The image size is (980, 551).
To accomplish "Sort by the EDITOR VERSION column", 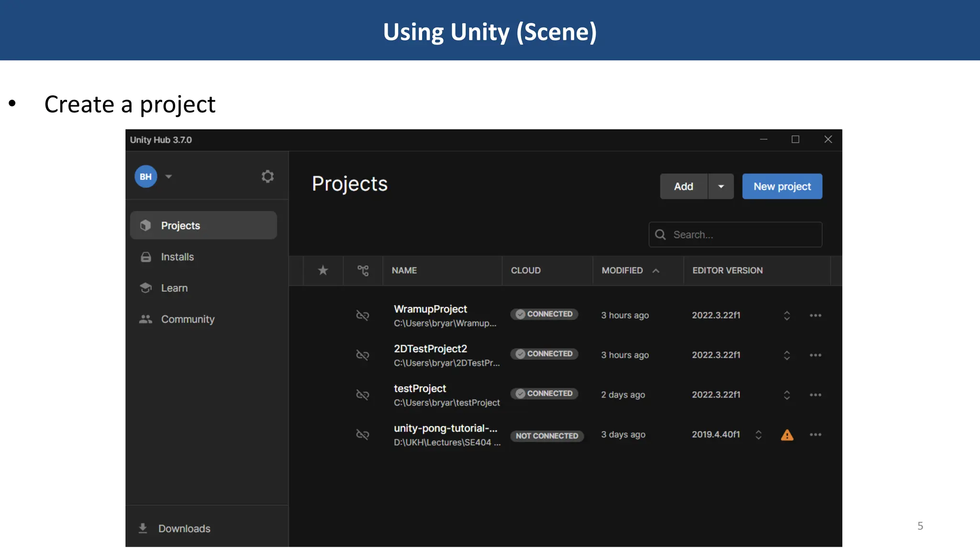I will pyautogui.click(x=728, y=270).
